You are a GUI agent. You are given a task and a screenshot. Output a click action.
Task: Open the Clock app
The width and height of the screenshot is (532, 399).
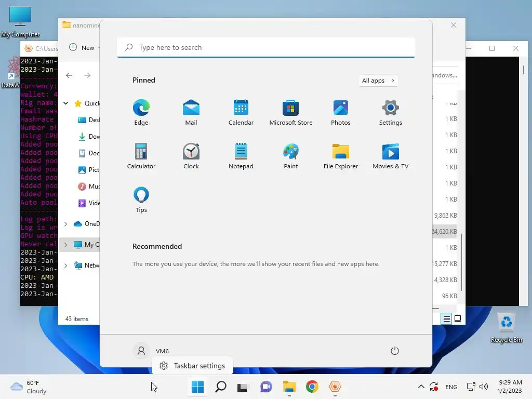[191, 156]
